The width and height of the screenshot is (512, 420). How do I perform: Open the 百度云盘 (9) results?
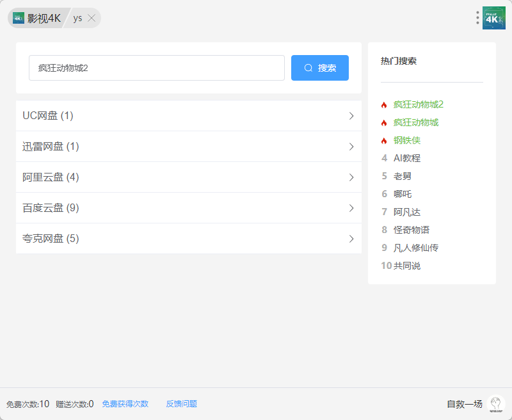tap(188, 208)
